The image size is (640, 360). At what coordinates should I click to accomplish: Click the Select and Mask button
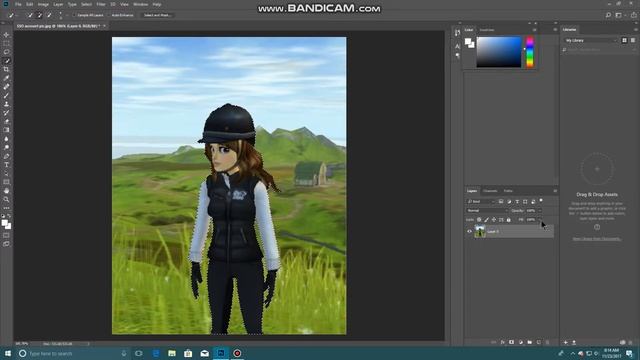157,15
